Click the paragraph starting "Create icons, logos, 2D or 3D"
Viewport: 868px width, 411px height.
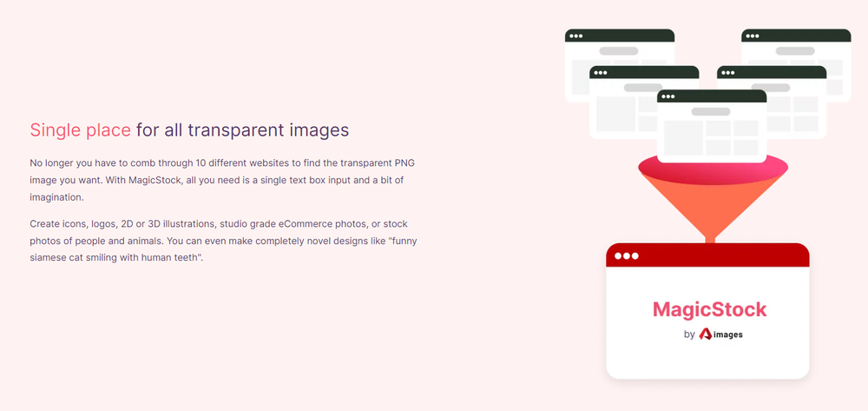pos(222,241)
